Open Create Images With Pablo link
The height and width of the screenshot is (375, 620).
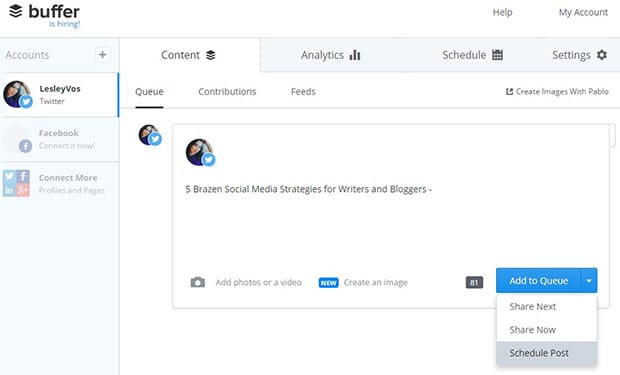point(558,92)
